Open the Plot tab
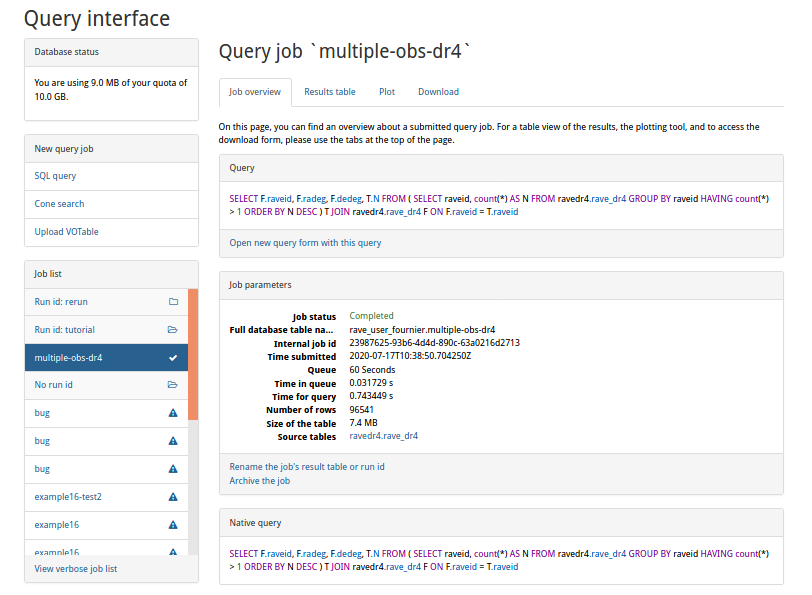Viewport: 812px width, 595px height. (387, 92)
